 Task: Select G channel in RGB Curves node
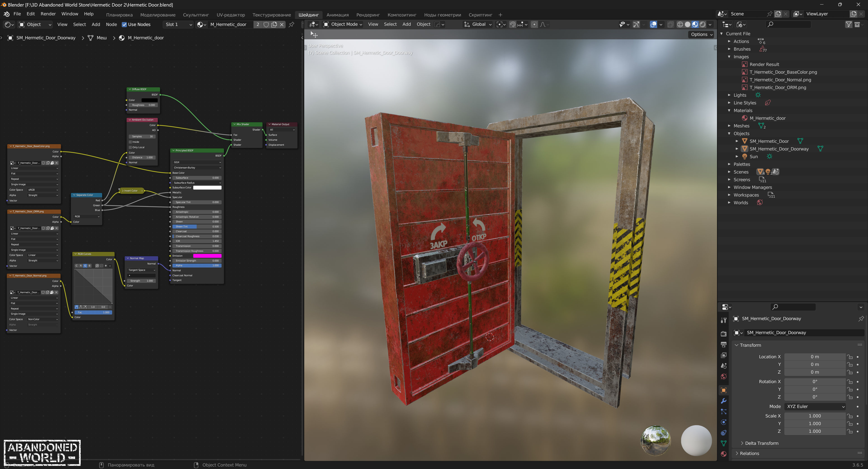pos(85,266)
